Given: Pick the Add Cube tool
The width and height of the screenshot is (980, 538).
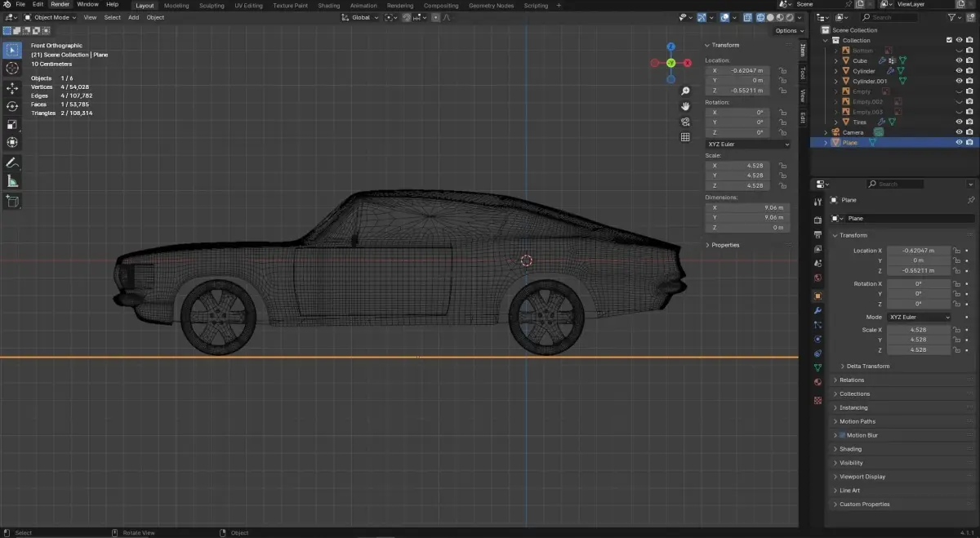Looking at the screenshot, I should [12, 201].
